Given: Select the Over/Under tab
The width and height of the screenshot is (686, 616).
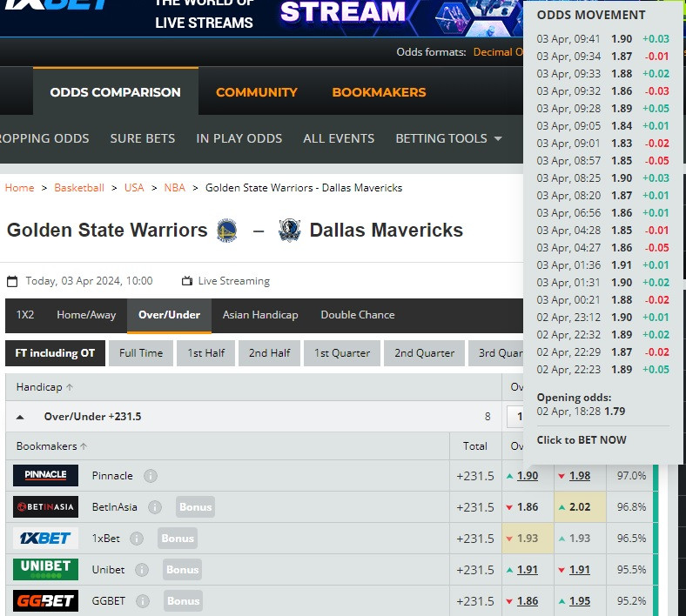Looking at the screenshot, I should pos(169,315).
